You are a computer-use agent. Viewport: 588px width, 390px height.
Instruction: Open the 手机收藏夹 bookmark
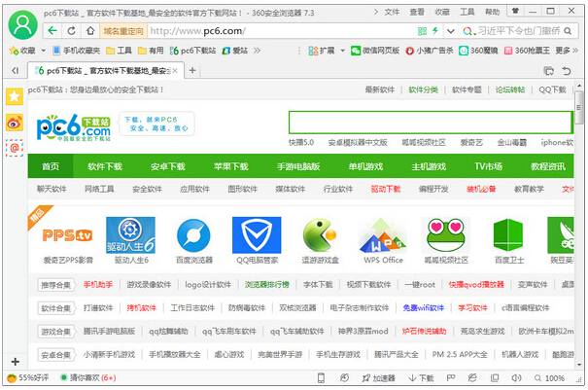(77, 51)
